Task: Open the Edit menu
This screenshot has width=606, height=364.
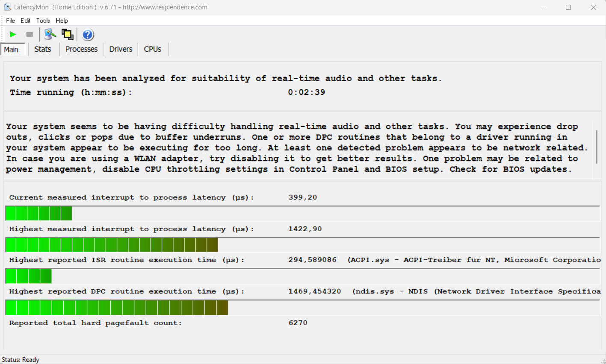Action: coord(25,21)
